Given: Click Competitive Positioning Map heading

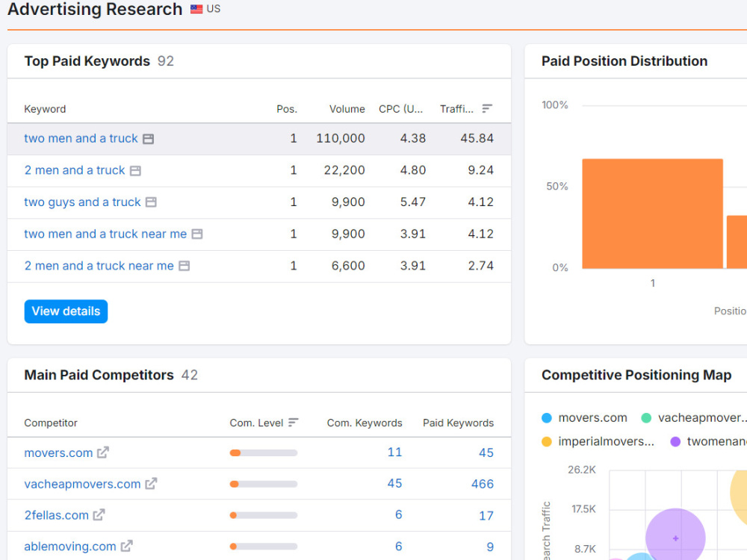Looking at the screenshot, I should [x=636, y=375].
